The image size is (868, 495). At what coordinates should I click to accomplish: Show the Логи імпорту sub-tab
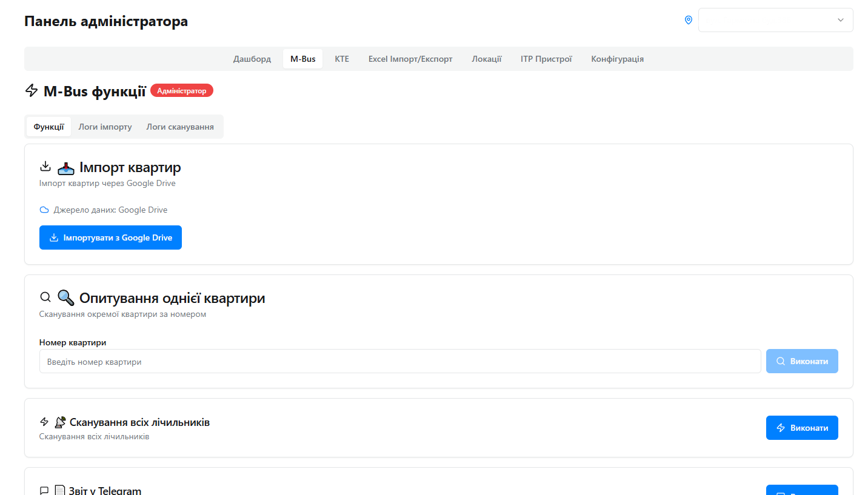point(105,127)
